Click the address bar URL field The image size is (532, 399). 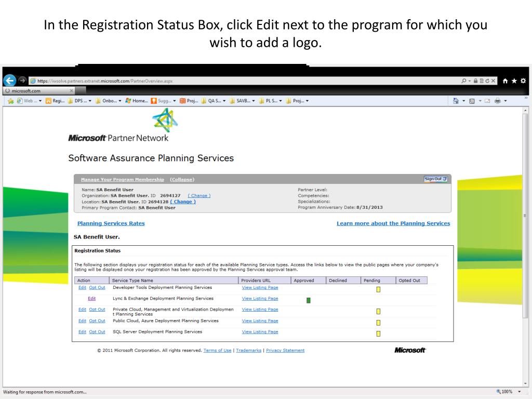[x=244, y=81]
